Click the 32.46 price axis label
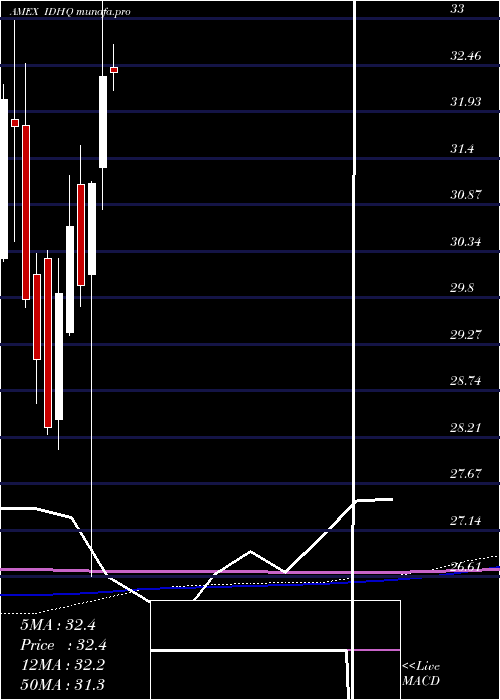The image size is (500, 700). click(466, 56)
